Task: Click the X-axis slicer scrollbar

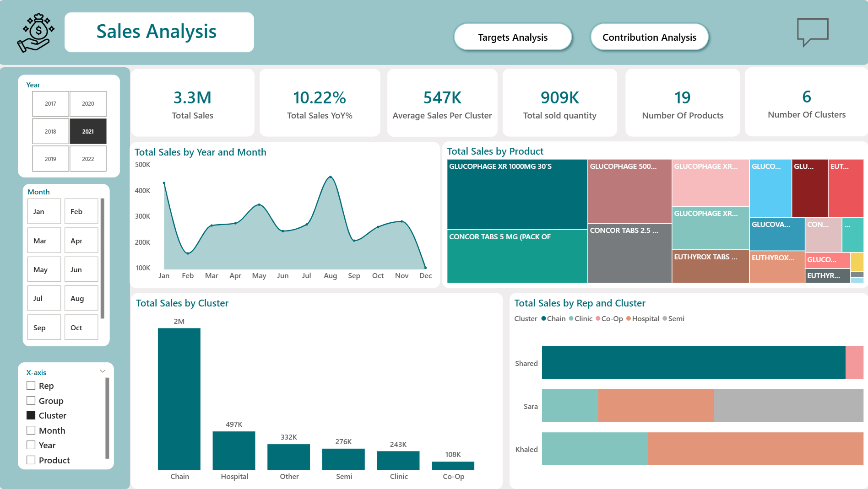Action: [107, 418]
